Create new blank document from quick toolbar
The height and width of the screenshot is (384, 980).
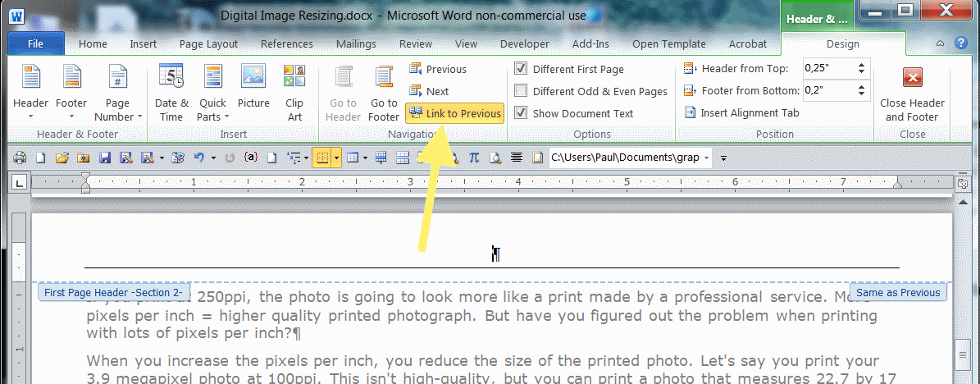(x=40, y=158)
